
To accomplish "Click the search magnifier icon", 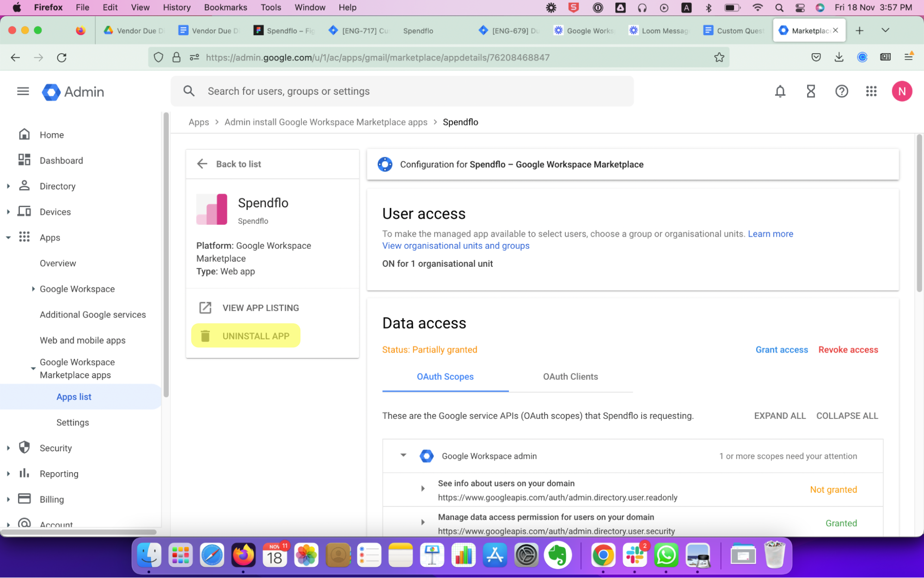I will point(189,91).
